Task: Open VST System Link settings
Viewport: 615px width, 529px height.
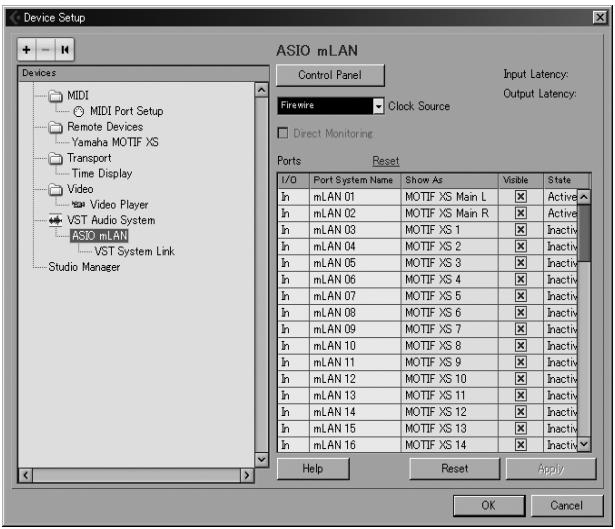Action: point(135,251)
